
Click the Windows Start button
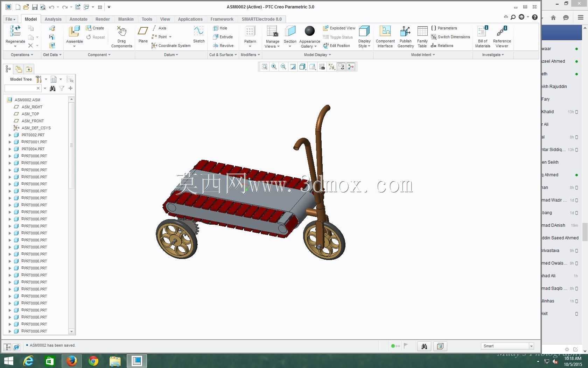[x=8, y=361]
